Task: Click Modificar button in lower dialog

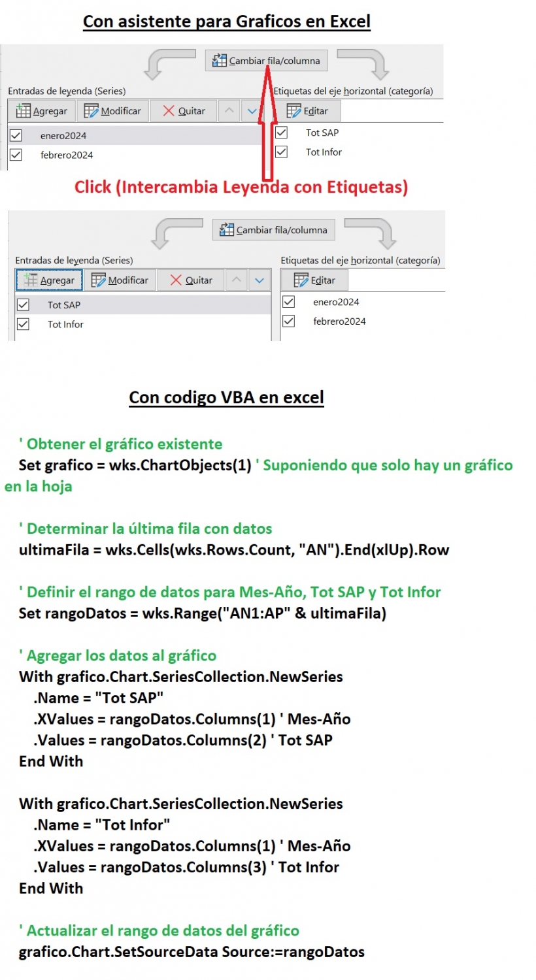Action: pos(120,280)
